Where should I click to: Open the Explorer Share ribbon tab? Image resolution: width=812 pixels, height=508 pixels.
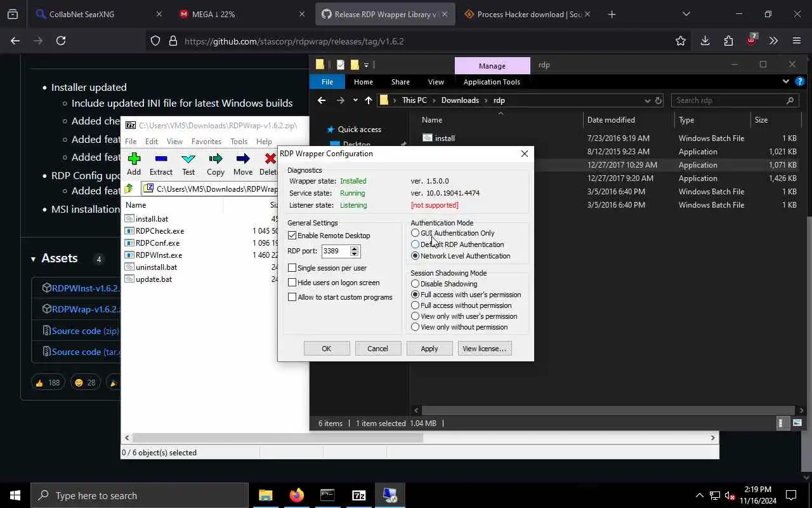pyautogui.click(x=400, y=82)
